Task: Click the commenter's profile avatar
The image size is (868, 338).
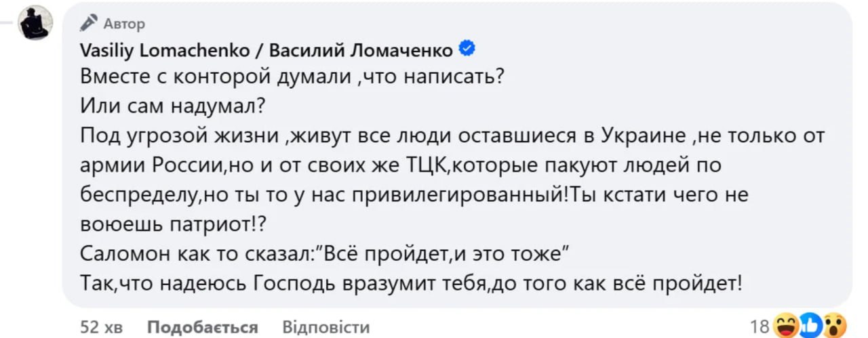Action: click(x=35, y=22)
